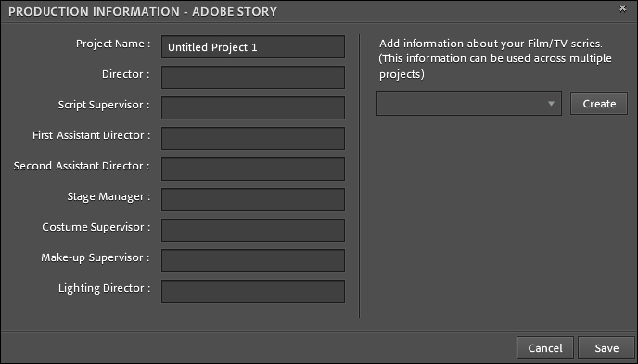Click the 'Add information about your Film/TV series' text
Image resolution: width=638 pixels, height=364 pixels.
[491, 44]
